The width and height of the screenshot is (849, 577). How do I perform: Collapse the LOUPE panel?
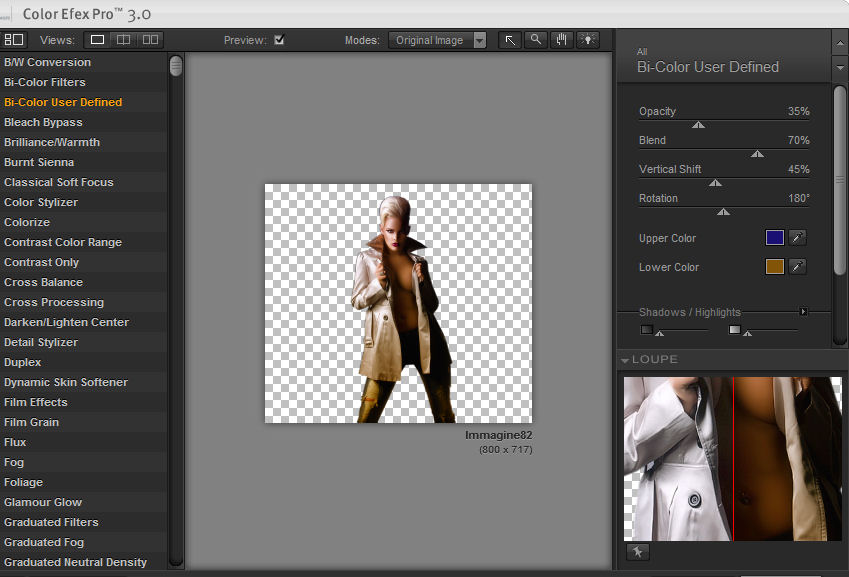[625, 360]
